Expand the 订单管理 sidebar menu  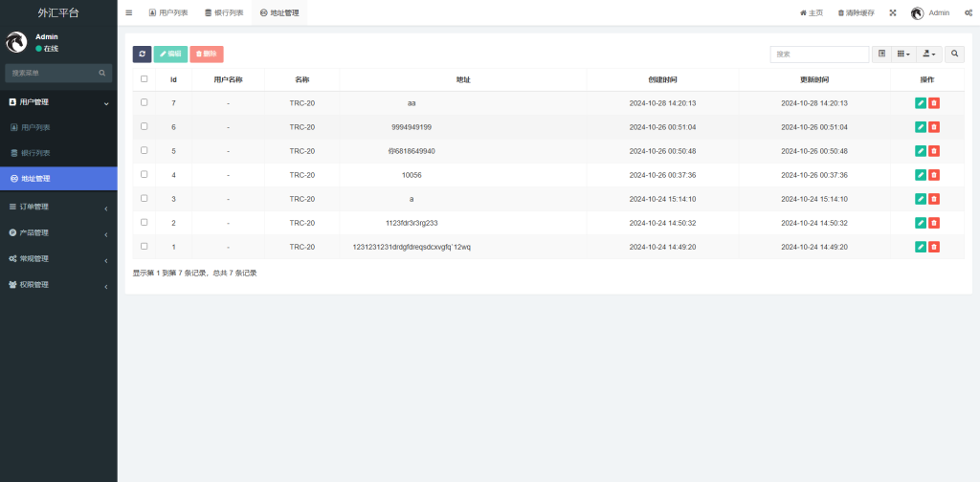[x=58, y=207]
